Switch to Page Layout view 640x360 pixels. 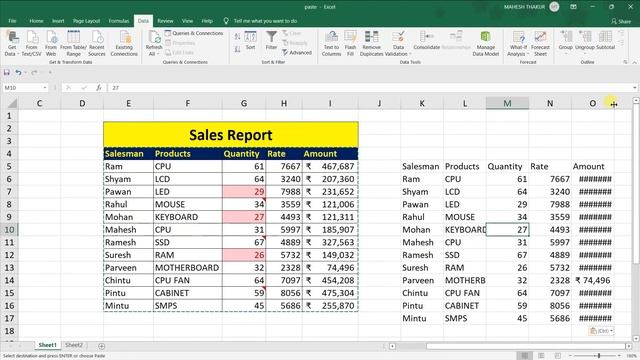[x=541, y=356]
